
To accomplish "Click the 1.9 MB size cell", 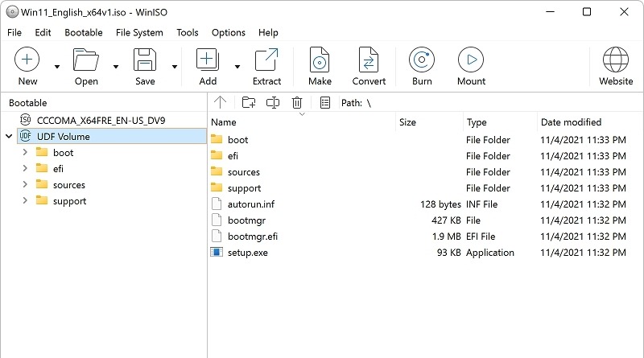I will [446, 237].
